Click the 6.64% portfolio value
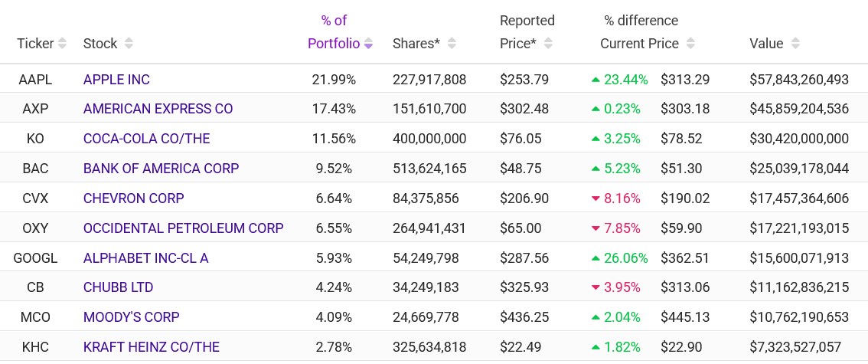Viewport: 868px width, 364px height. tap(334, 198)
